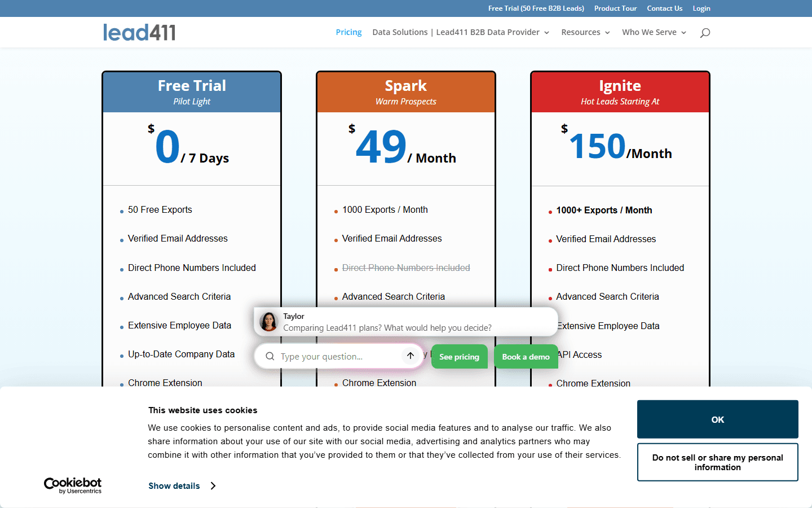The image size is (812, 508).
Task: Click Verified Email Addresses in Spark plan
Action: [x=392, y=239]
